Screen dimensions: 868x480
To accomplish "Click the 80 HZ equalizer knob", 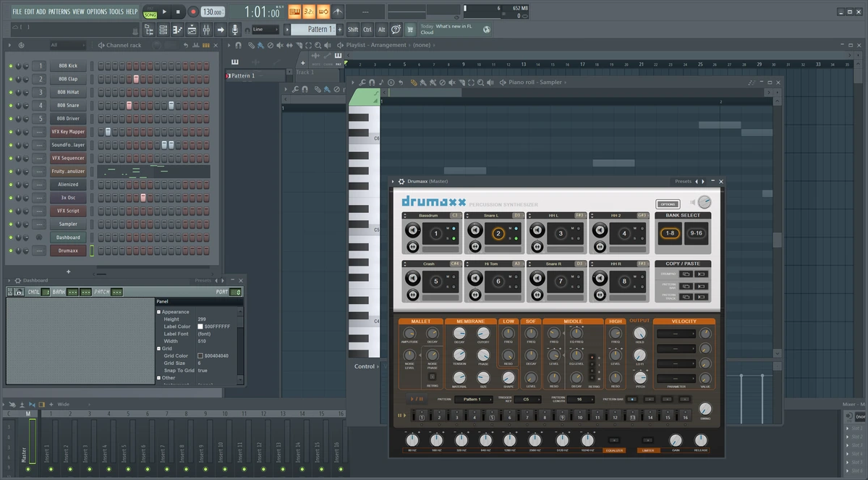I will pyautogui.click(x=412, y=440).
